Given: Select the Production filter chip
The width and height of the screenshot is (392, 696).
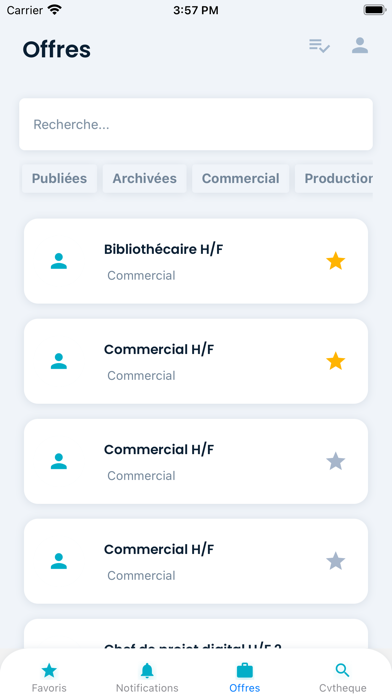Looking at the screenshot, I should click(x=334, y=178).
